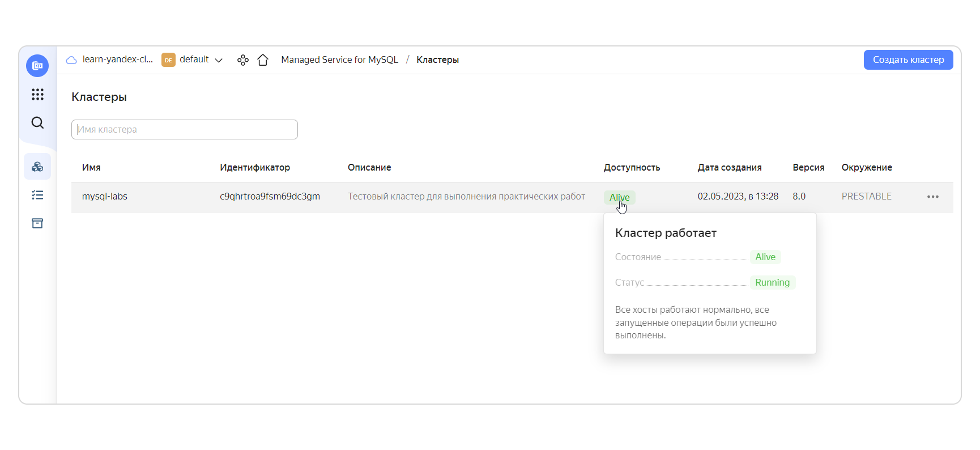Click the creation date 02.05.2023, в 13:28
Screen dimensions: 980x450
coord(738,197)
